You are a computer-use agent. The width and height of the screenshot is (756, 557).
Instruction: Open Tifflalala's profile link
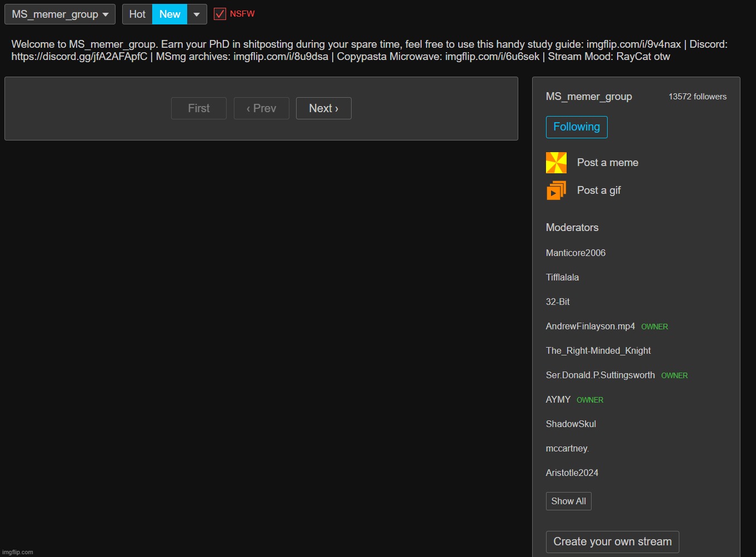pyautogui.click(x=562, y=277)
